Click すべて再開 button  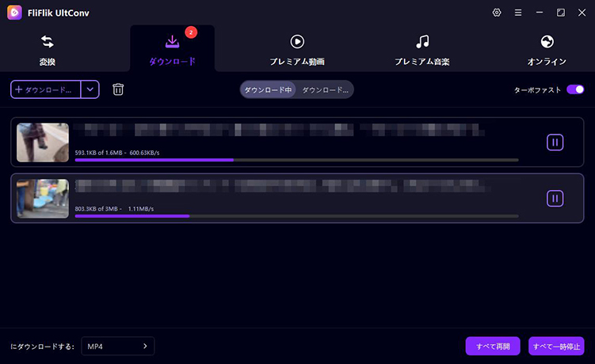(493, 346)
